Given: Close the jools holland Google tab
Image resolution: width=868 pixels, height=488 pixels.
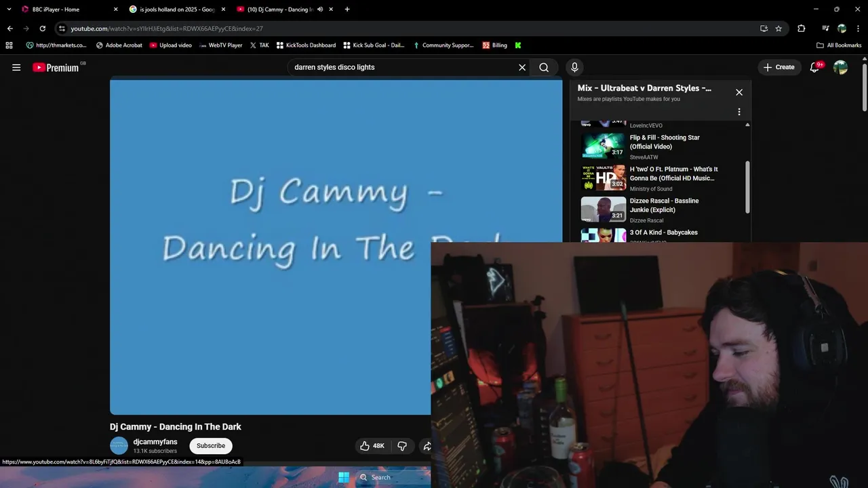Looking at the screenshot, I should (x=223, y=9).
